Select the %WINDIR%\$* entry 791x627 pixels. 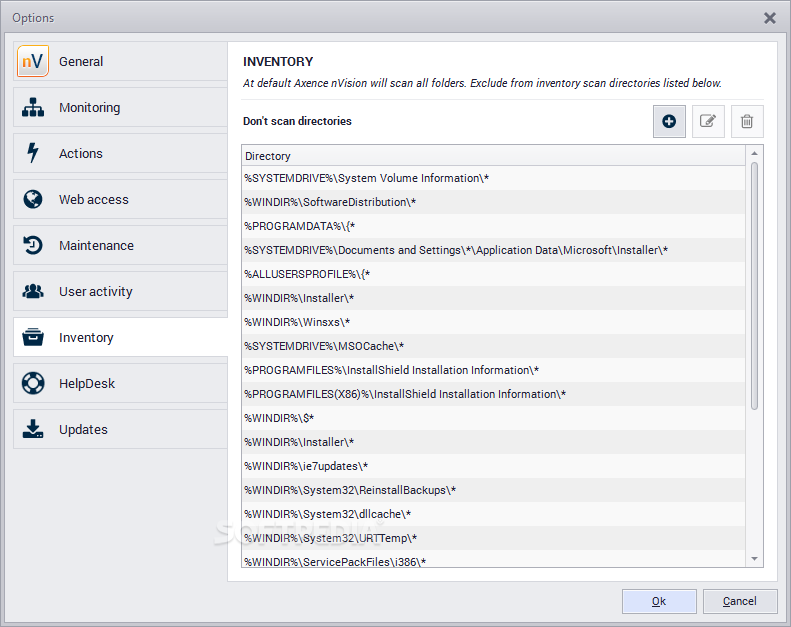click(493, 418)
